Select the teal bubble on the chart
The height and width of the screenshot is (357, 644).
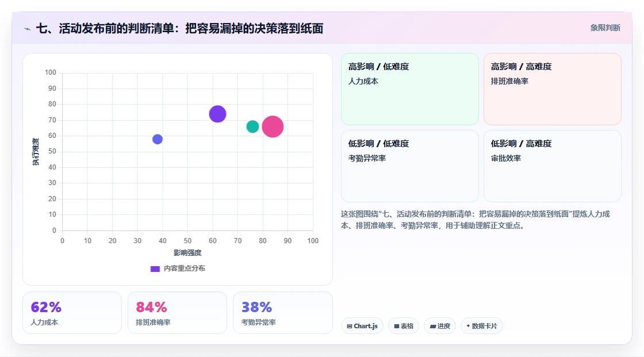[252, 126]
